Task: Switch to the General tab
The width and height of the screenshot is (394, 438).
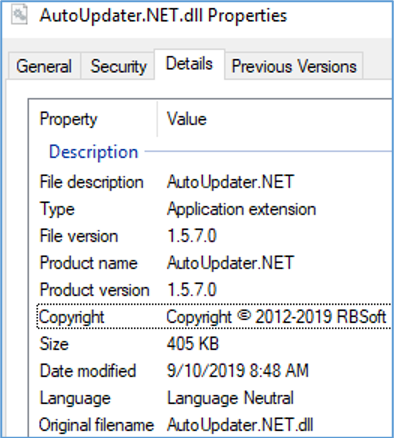Action: coord(44,66)
